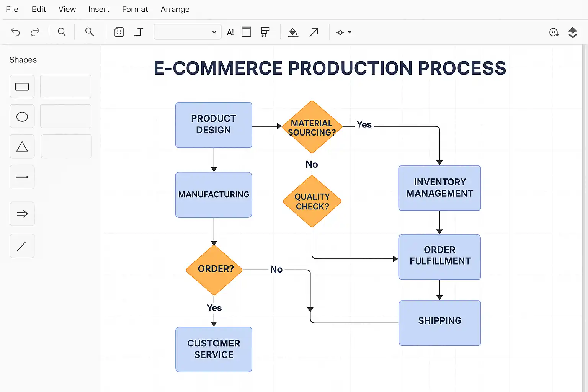Image resolution: width=588 pixels, height=392 pixels.
Task: Undo the last action
Action: tap(15, 32)
